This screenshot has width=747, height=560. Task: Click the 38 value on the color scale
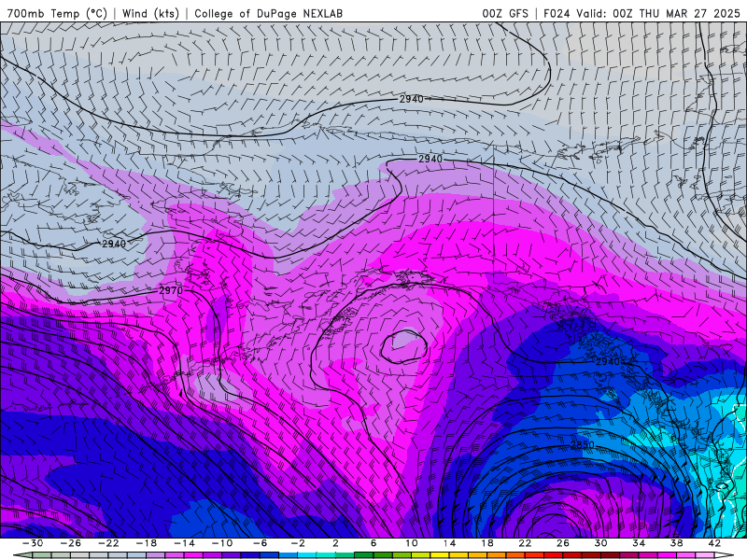[676, 543]
